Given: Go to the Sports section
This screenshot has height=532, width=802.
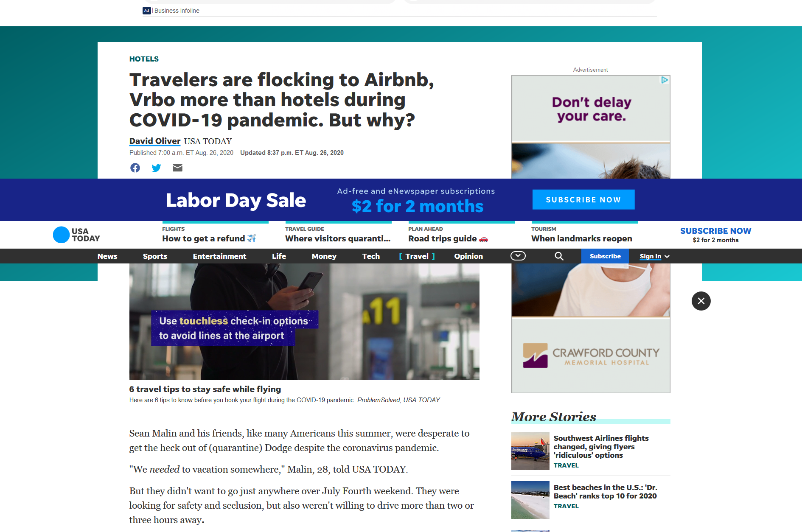Looking at the screenshot, I should click(155, 256).
